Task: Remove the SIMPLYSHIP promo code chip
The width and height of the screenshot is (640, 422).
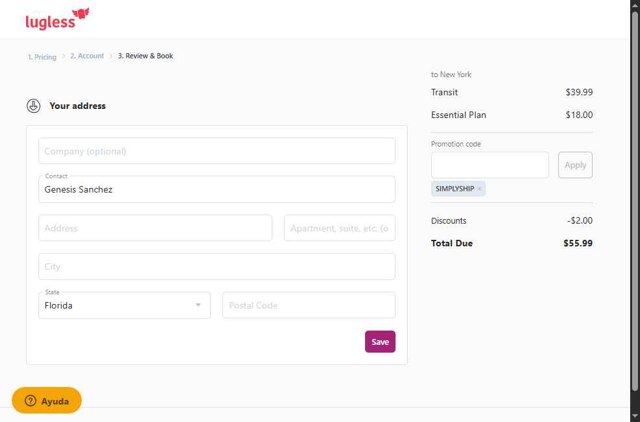Action: pyautogui.click(x=480, y=189)
